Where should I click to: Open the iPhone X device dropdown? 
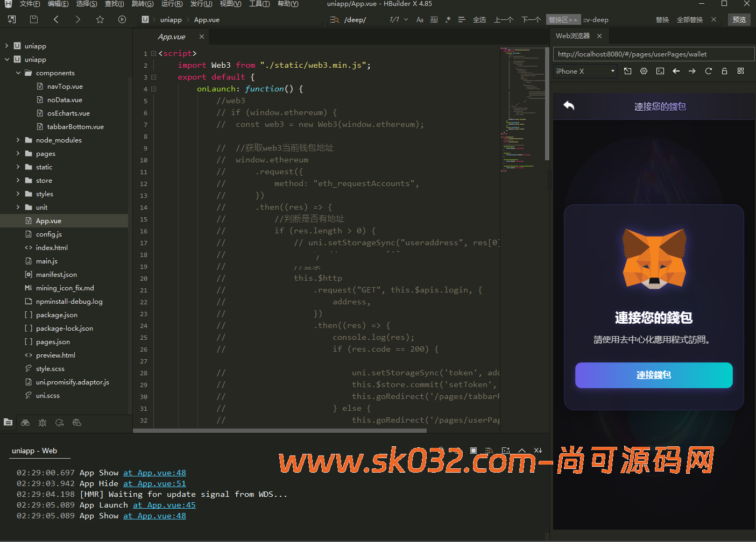coord(585,71)
